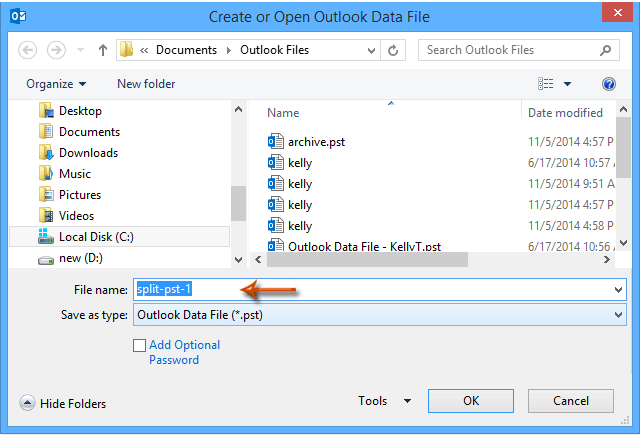The width and height of the screenshot is (640, 435).
Task: Click the Forward navigation arrow
Action: (56, 50)
